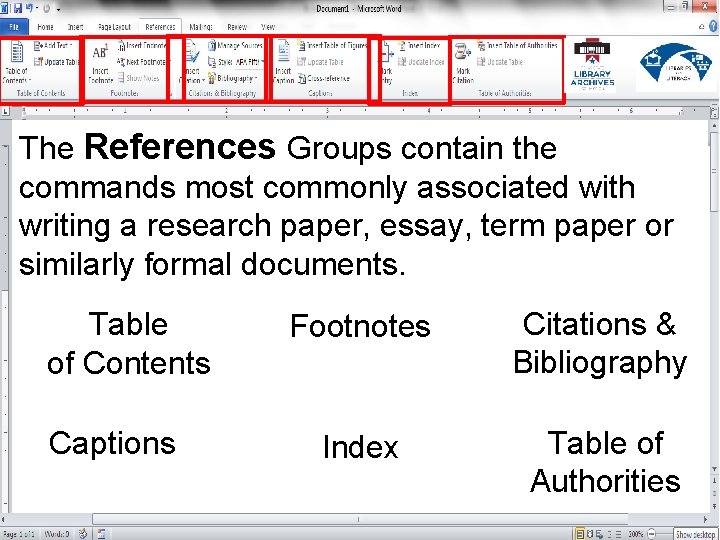Click Update Index

pos(421,62)
